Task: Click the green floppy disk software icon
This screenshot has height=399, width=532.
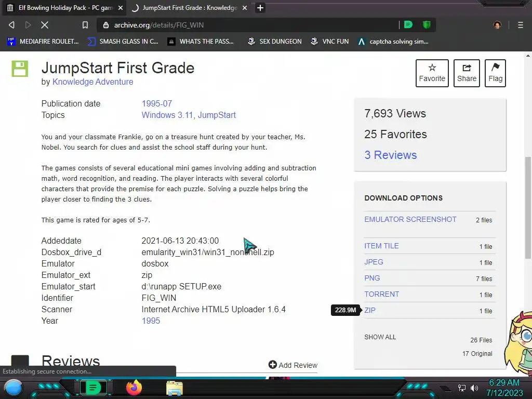Action: [x=20, y=69]
